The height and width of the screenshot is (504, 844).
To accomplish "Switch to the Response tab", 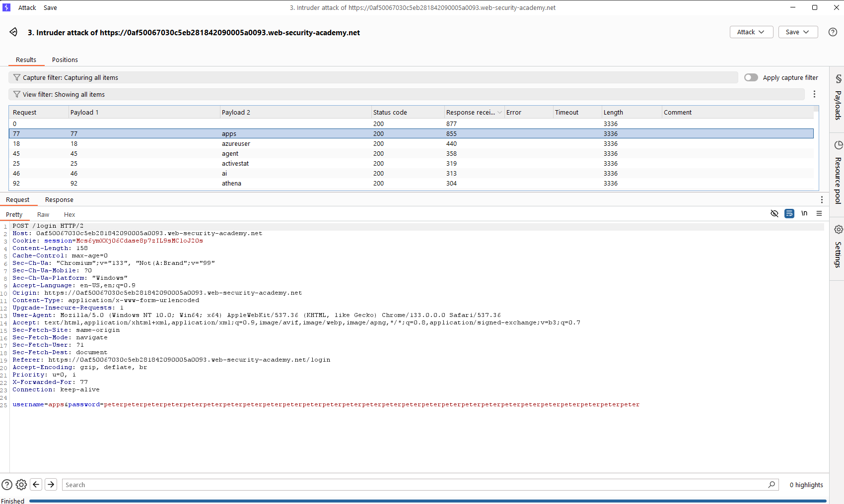I will (x=59, y=200).
